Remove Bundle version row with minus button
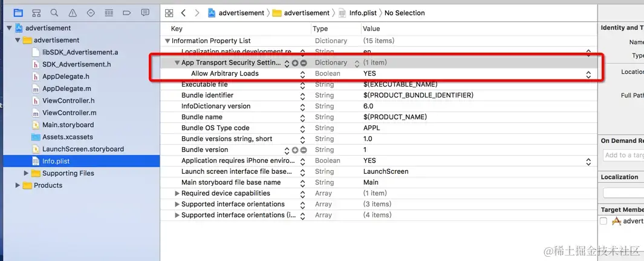The image size is (644, 261). (x=304, y=150)
